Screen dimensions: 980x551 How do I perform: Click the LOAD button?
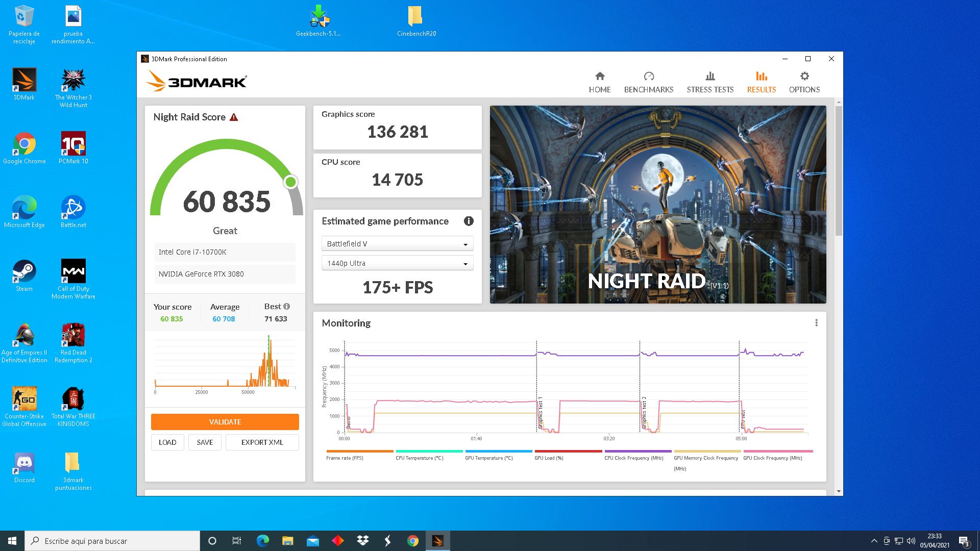tap(167, 442)
